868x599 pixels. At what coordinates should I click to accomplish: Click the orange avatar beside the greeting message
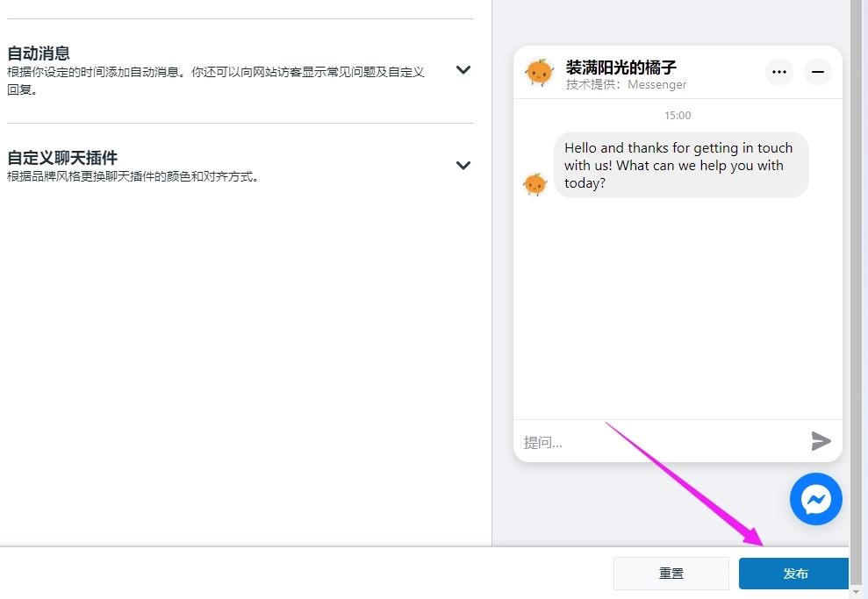(536, 184)
